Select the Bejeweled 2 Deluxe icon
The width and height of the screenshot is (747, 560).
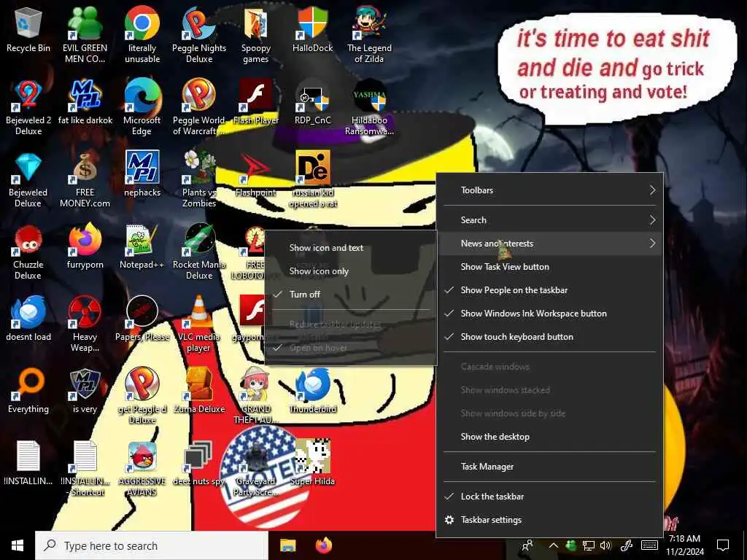pyautogui.click(x=28, y=107)
